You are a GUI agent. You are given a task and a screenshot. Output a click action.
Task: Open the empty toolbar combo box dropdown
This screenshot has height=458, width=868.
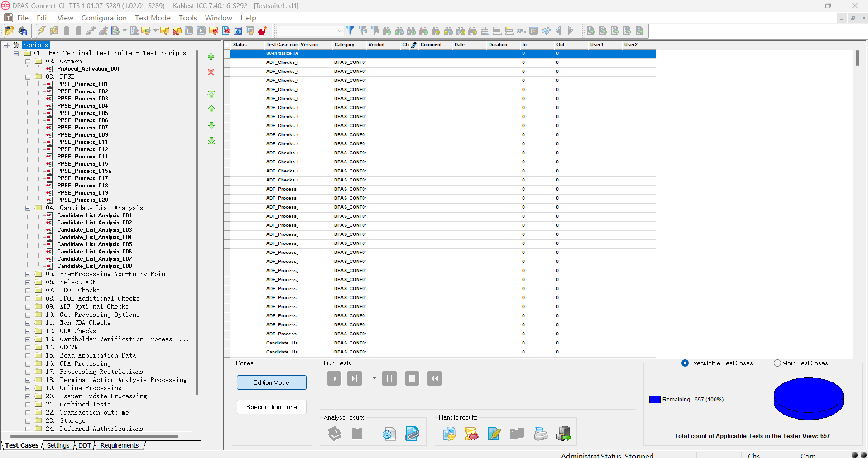click(x=340, y=31)
